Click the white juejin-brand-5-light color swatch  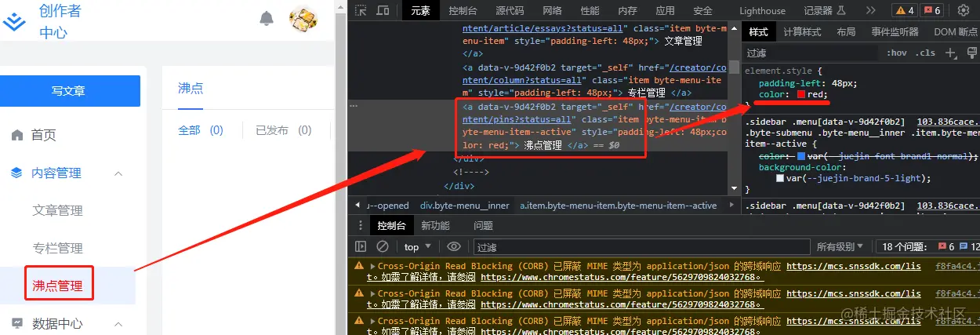click(x=780, y=178)
